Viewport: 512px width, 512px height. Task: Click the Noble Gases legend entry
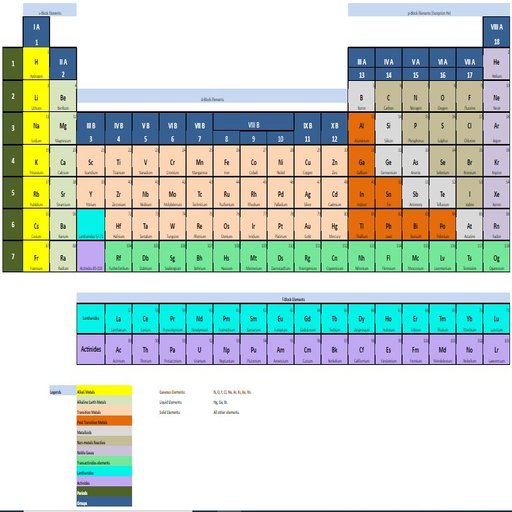click(104, 451)
